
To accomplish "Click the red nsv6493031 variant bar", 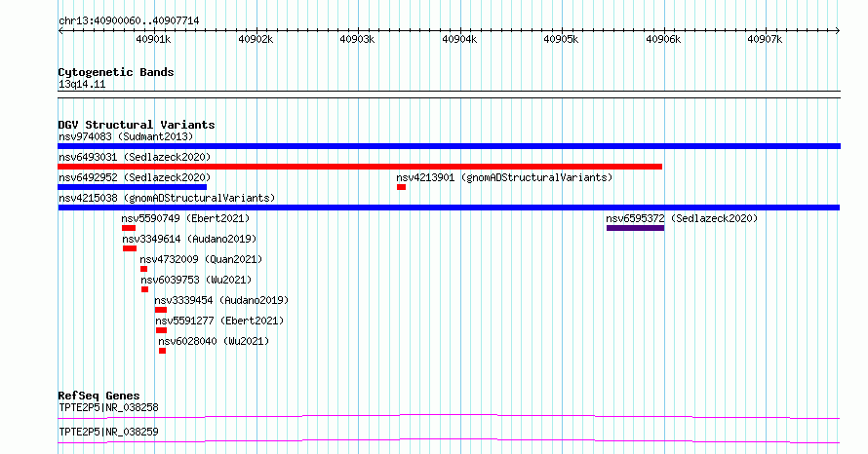I will click(360, 167).
